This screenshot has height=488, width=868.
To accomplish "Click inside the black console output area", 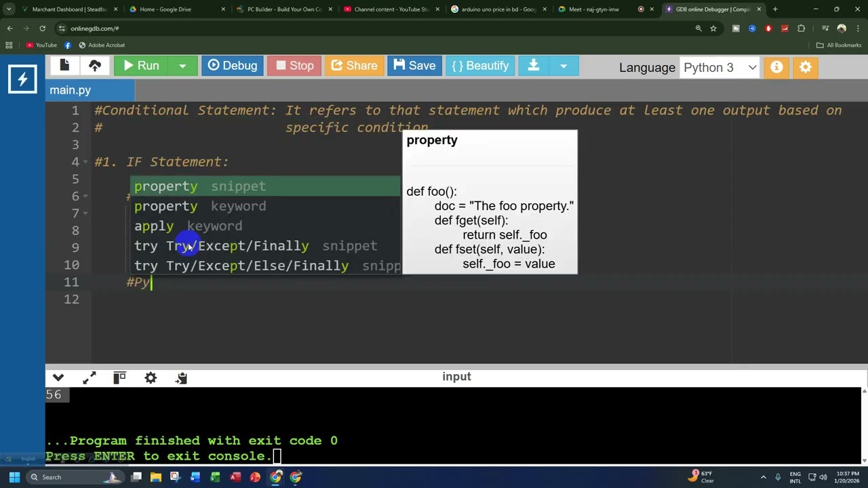I will pos(453,426).
